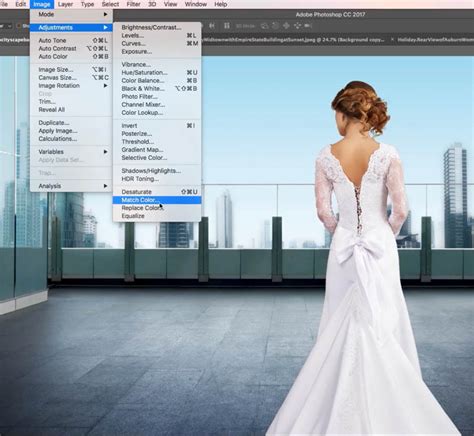
Task: Open Canvas Size dialog
Action: pos(71,78)
